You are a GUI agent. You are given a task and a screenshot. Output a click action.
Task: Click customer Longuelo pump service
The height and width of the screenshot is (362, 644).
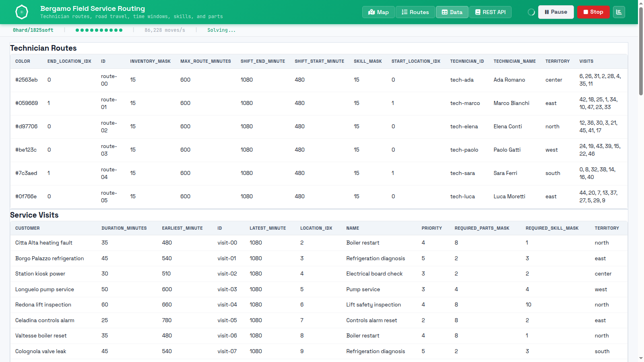pos(45,290)
